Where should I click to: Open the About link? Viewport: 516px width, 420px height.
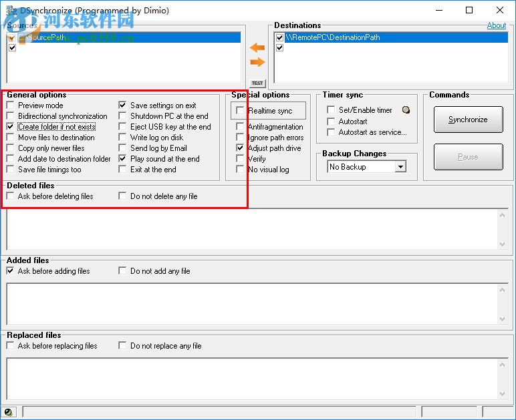tap(497, 25)
